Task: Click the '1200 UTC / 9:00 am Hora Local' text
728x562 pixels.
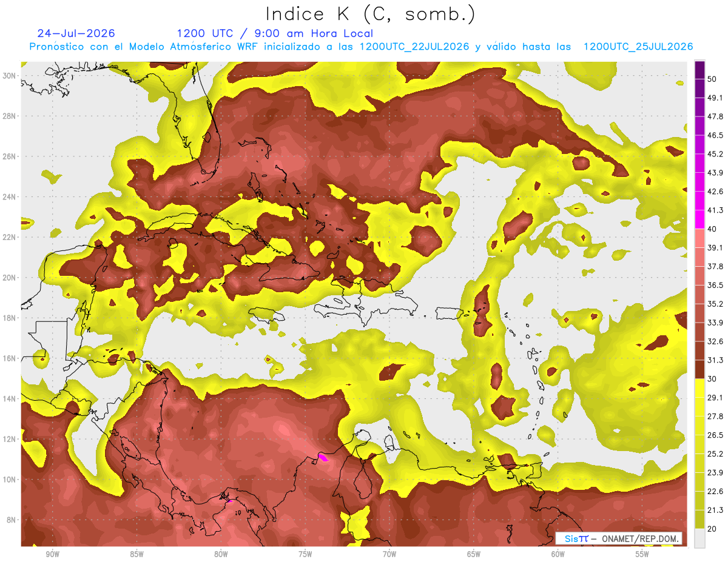Action: coord(275,33)
